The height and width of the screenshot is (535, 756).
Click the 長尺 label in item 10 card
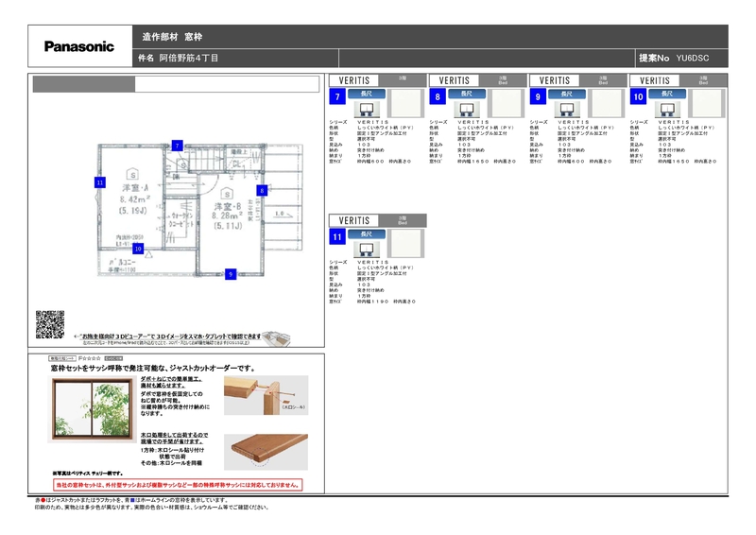tap(668, 95)
